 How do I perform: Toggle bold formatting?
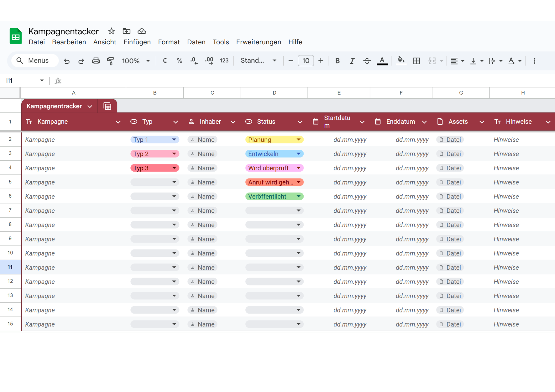337,61
